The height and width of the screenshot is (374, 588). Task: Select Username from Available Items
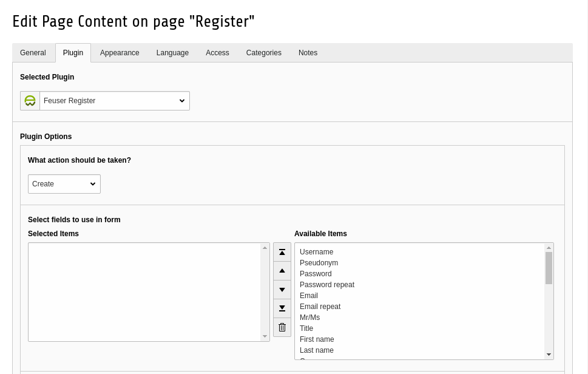317,252
